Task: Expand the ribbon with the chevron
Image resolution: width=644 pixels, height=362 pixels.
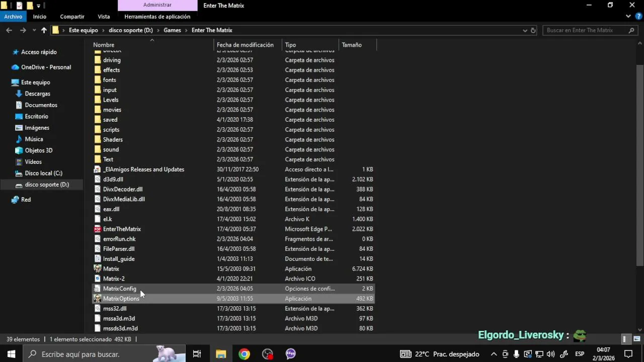Action: coord(628,17)
